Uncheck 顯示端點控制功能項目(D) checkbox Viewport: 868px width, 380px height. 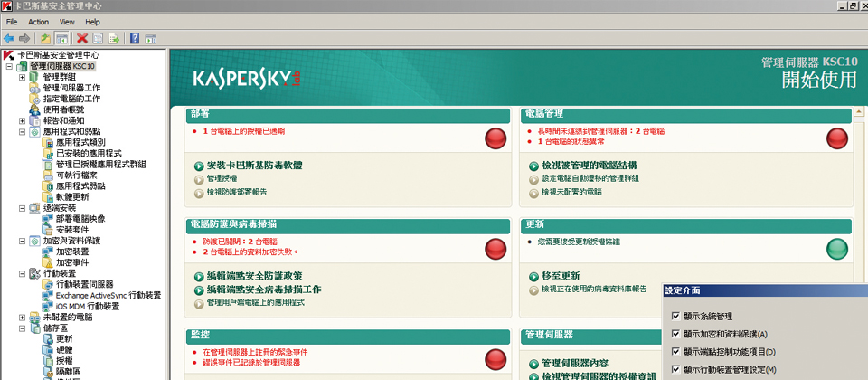[675, 352]
